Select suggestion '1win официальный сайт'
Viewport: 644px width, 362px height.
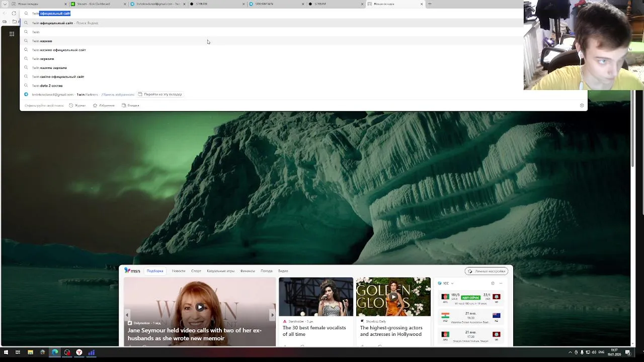pyautogui.click(x=272, y=23)
